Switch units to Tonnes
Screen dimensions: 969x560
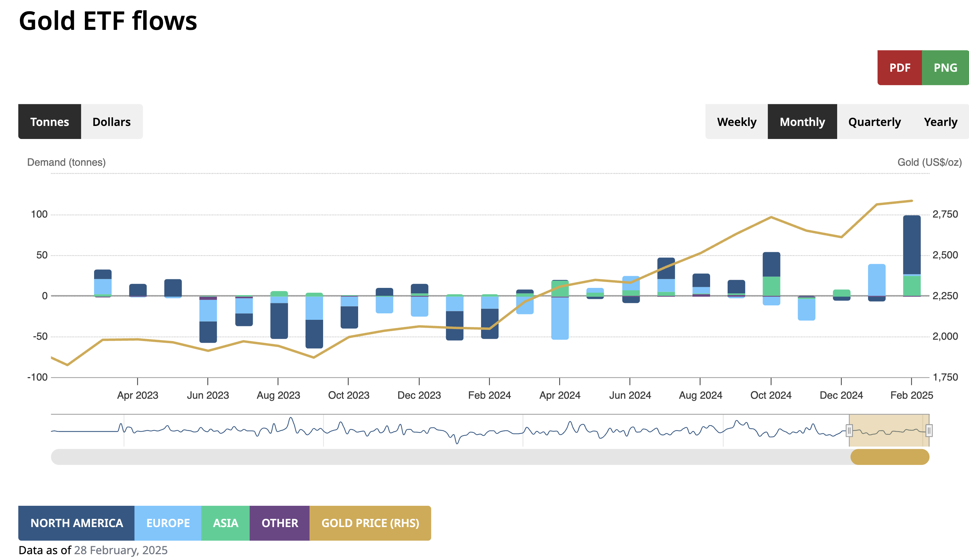click(49, 122)
